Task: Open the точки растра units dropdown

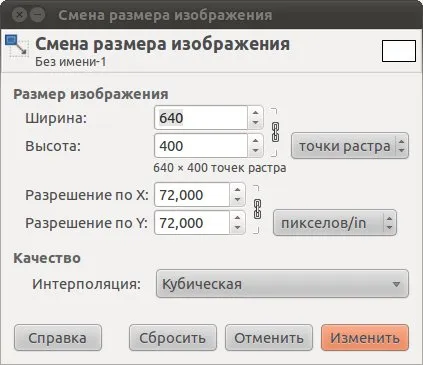Action: point(350,146)
